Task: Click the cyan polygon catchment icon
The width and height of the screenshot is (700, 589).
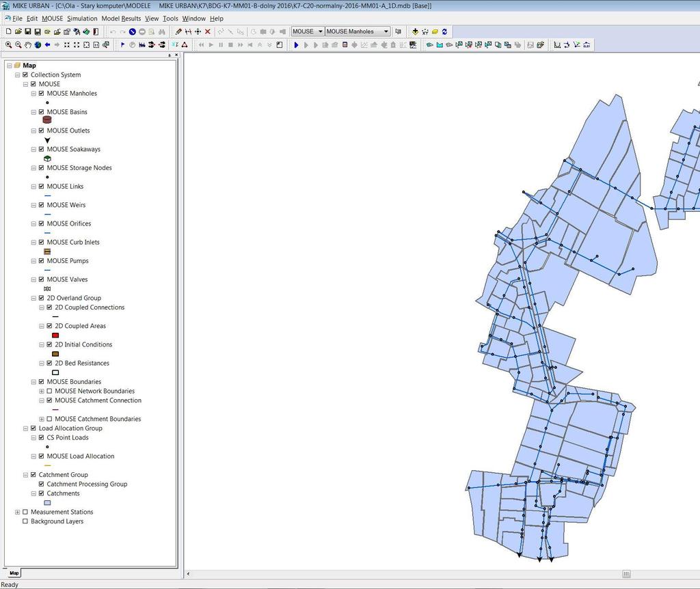Action: coord(440,44)
